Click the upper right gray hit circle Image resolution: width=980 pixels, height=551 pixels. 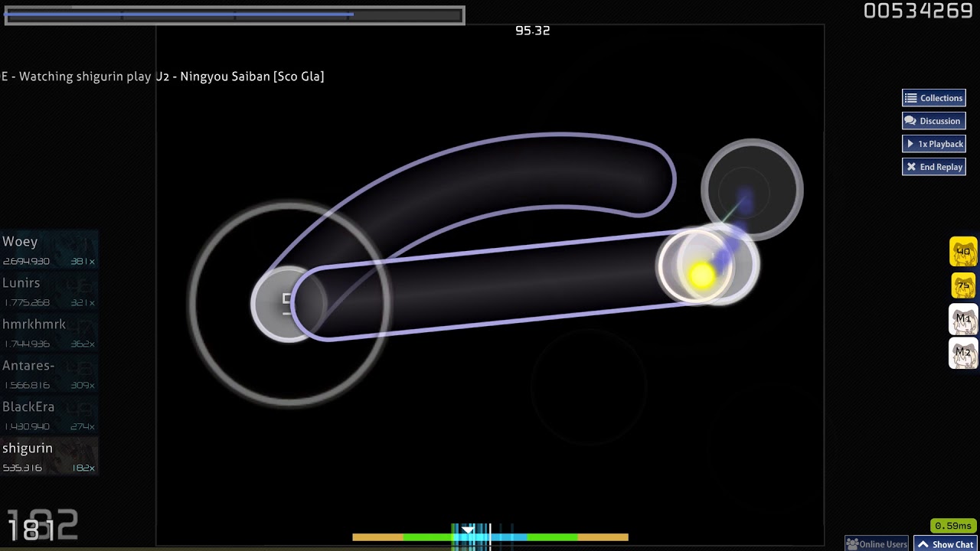(752, 190)
